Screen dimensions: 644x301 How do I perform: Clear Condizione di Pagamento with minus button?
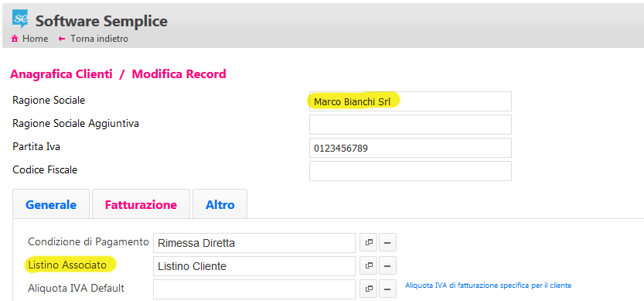[x=387, y=243]
